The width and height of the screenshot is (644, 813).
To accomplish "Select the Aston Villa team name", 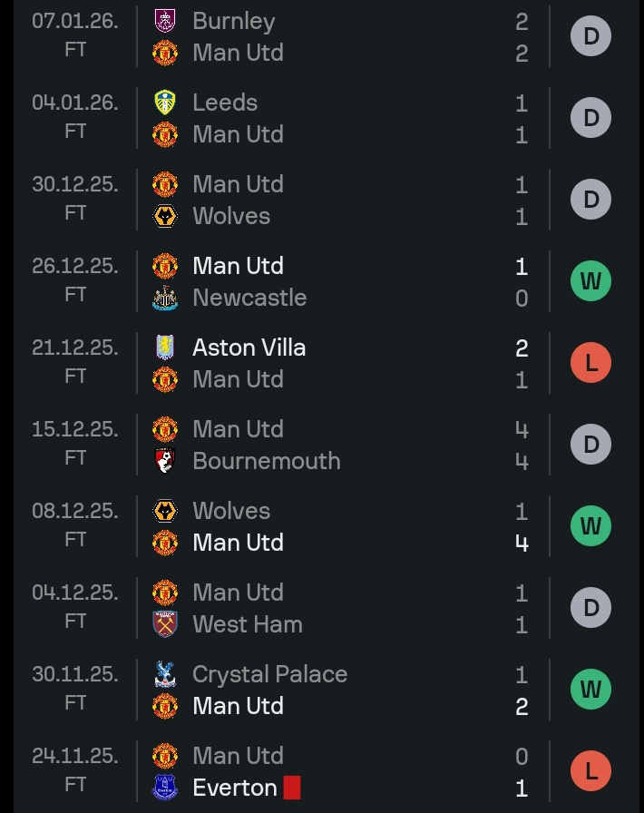I will point(249,348).
